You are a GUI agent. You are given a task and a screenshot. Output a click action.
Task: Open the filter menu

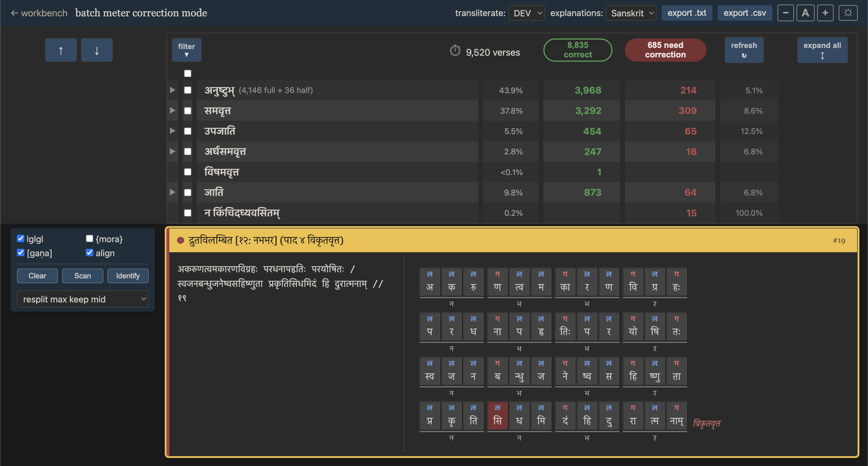click(x=187, y=50)
